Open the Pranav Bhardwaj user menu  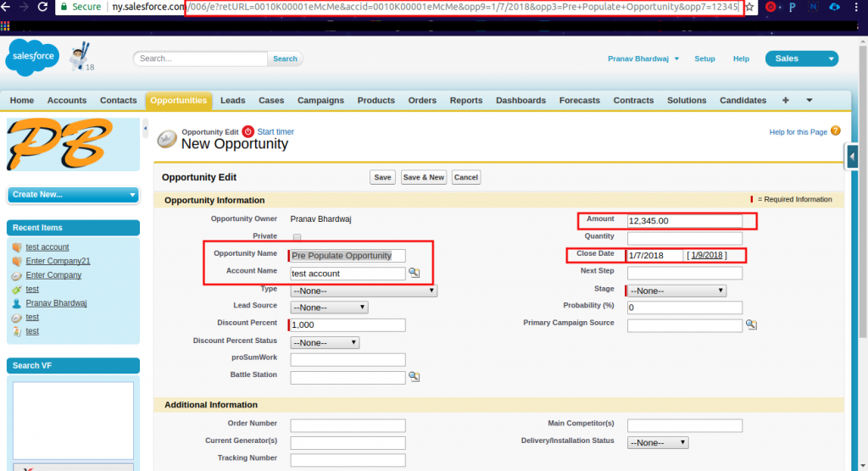(x=643, y=58)
